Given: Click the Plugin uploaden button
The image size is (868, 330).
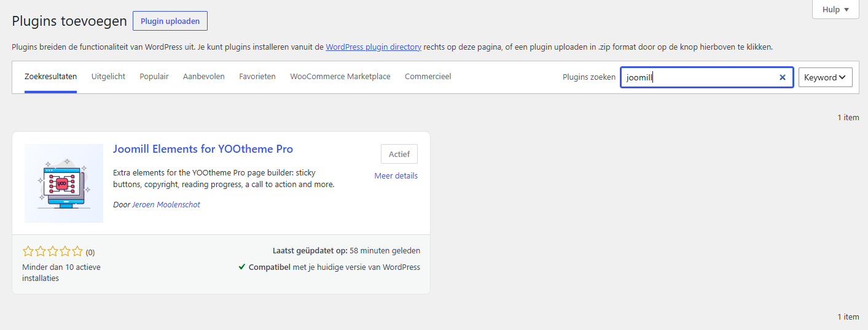Looking at the screenshot, I should pyautogui.click(x=170, y=21).
